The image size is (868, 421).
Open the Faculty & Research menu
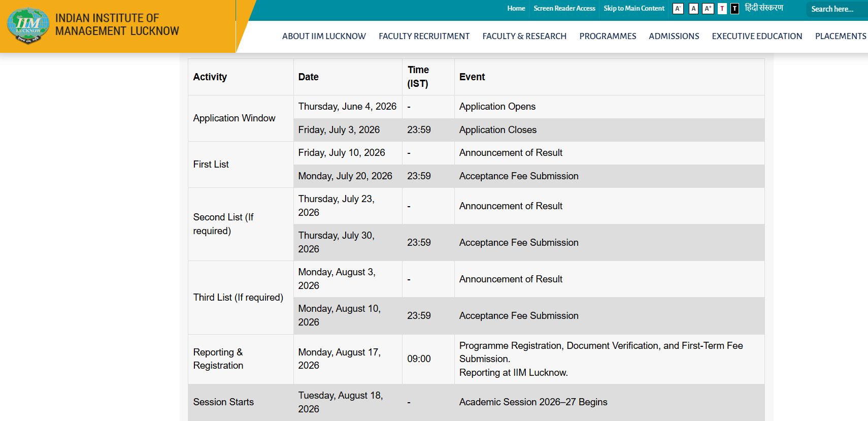[x=524, y=36]
